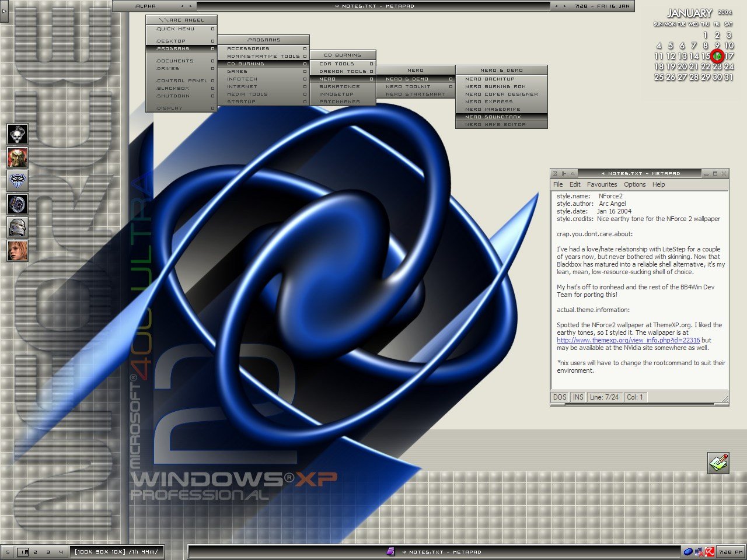Click the red K system tray icon
This screenshot has width=747, height=560.
[710, 551]
